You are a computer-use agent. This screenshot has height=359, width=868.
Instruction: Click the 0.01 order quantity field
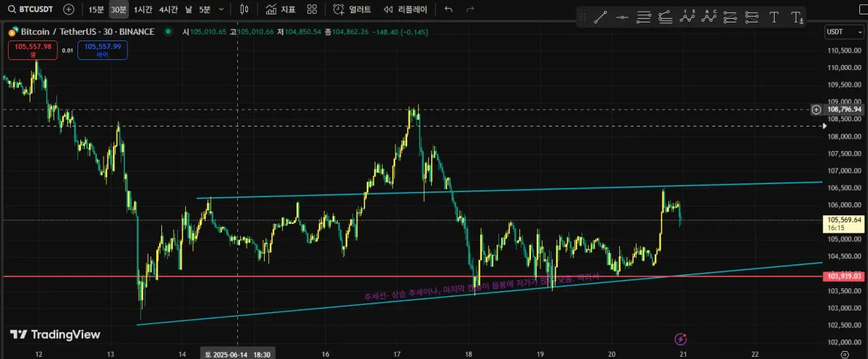(67, 50)
